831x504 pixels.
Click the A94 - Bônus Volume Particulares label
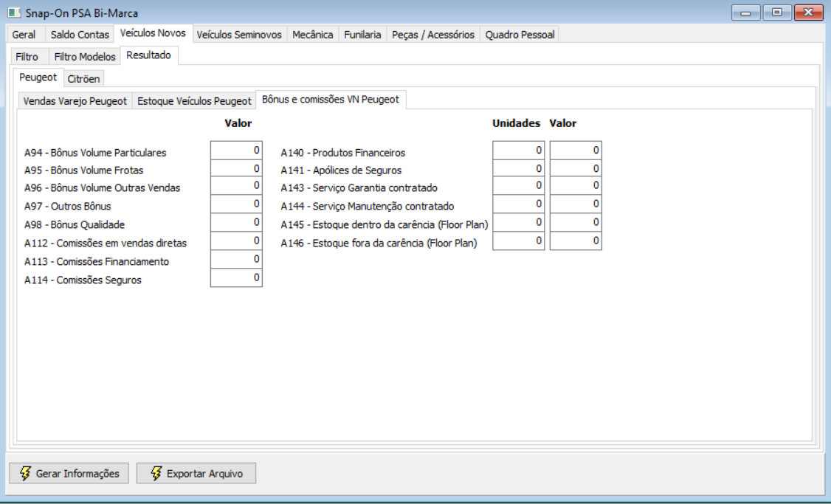pyautogui.click(x=95, y=153)
